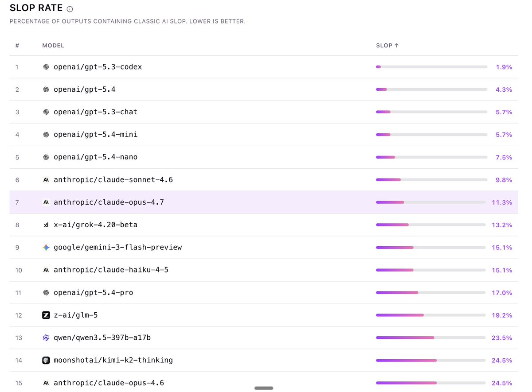Image resolution: width=532 pixels, height=392 pixels.
Task: Click Anthropic logo next to claude-opus-4.6
Action: 46,383
